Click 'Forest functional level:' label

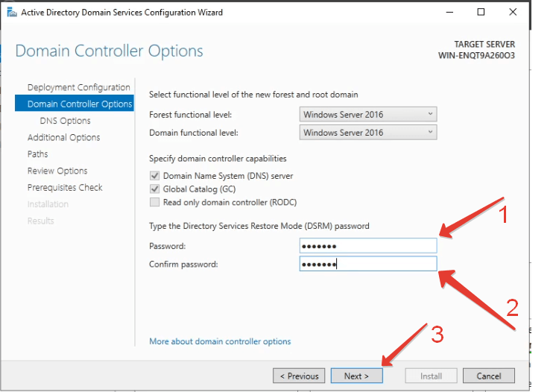point(190,115)
